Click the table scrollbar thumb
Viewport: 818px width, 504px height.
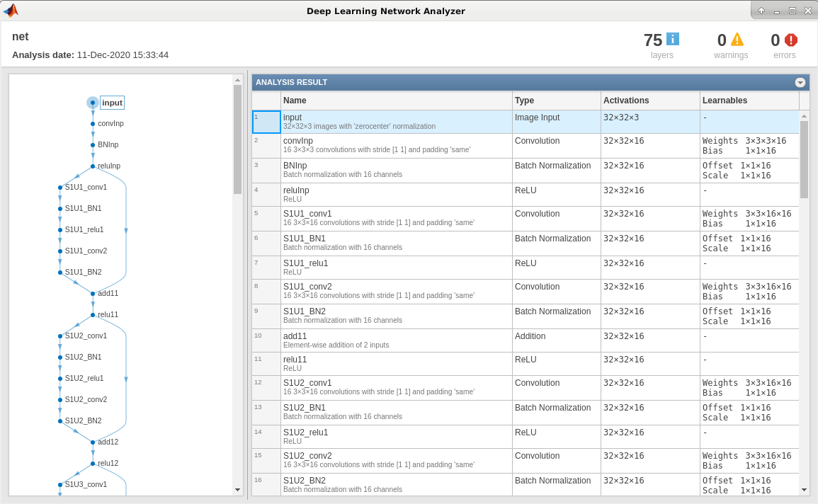point(804,159)
